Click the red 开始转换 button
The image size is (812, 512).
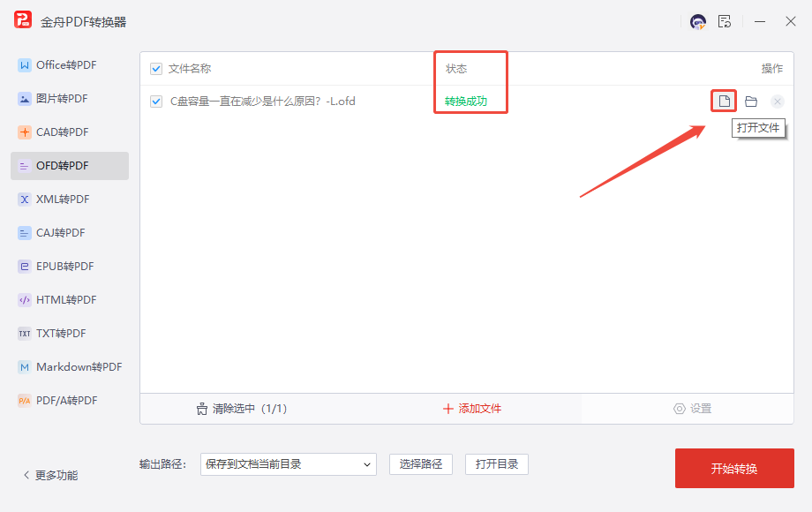[734, 469]
